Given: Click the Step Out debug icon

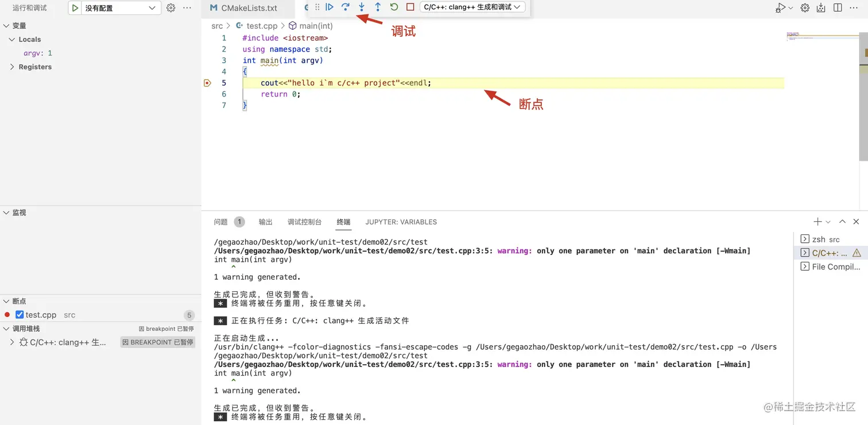Looking at the screenshot, I should pyautogui.click(x=377, y=7).
